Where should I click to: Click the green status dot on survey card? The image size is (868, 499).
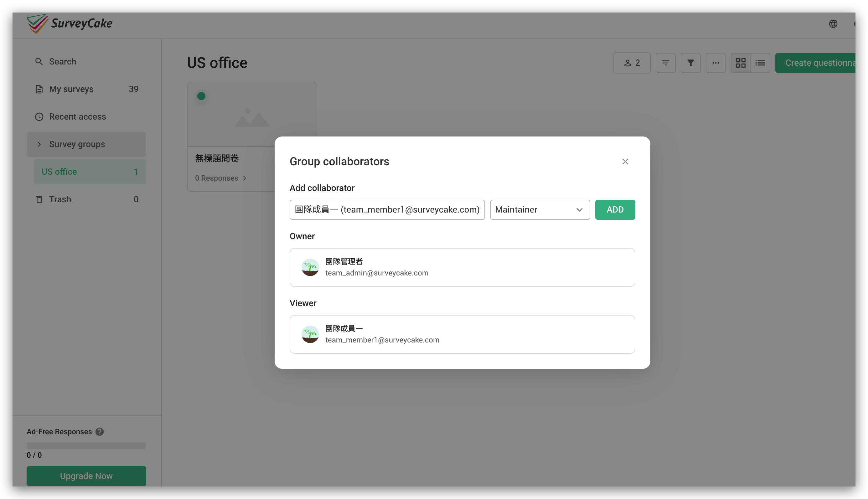(201, 96)
